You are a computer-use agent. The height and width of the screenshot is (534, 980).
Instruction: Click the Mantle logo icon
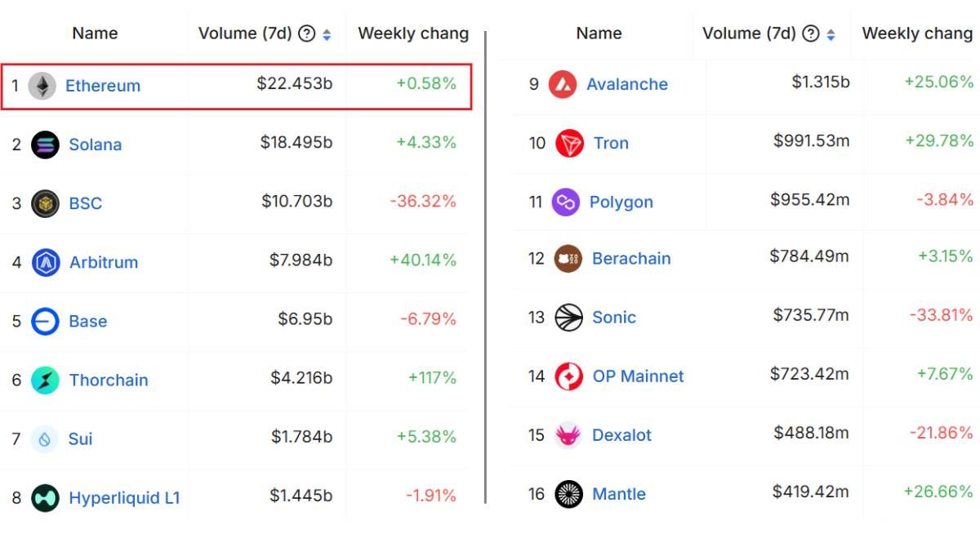click(x=568, y=494)
